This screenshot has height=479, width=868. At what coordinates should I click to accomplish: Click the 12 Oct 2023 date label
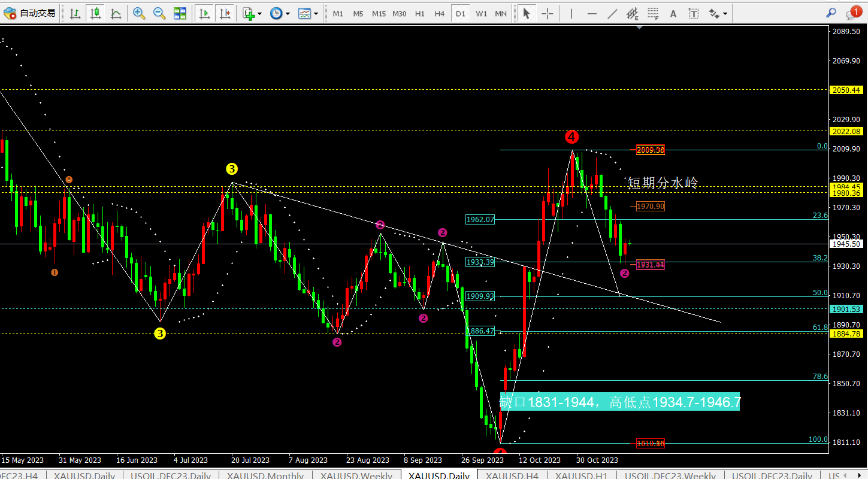pyautogui.click(x=540, y=460)
